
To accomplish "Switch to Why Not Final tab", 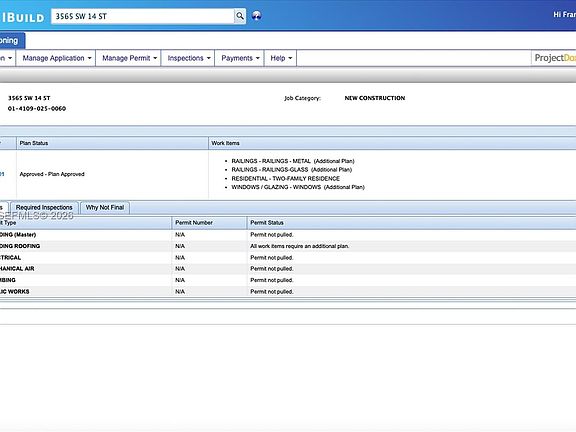I will (x=105, y=208).
